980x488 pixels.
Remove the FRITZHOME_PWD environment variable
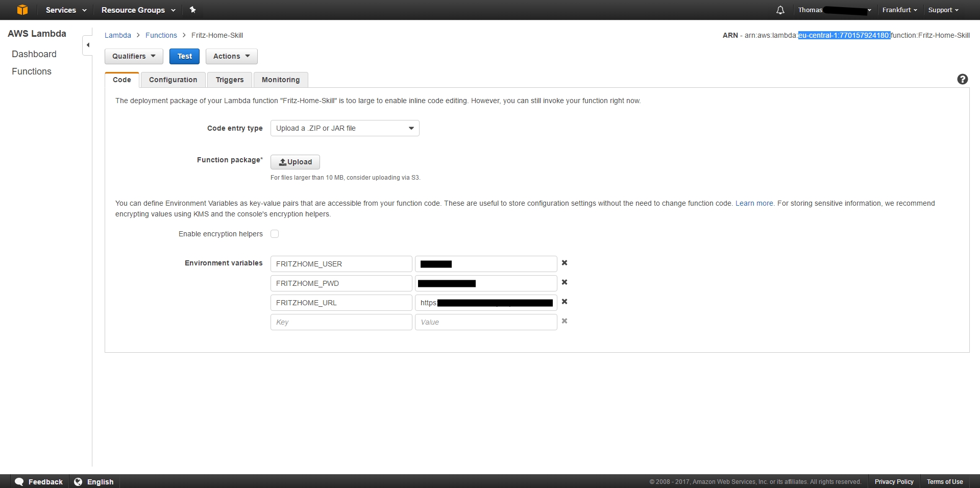pos(565,282)
